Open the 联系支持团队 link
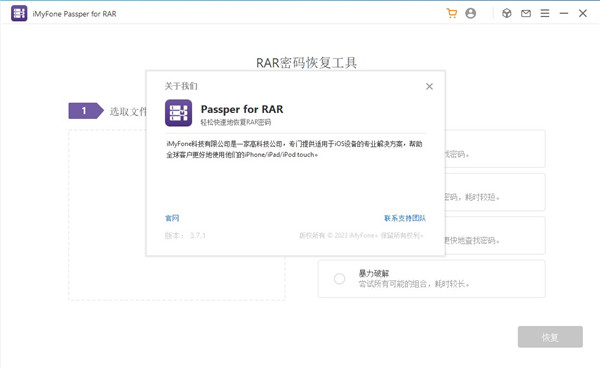 click(x=405, y=218)
